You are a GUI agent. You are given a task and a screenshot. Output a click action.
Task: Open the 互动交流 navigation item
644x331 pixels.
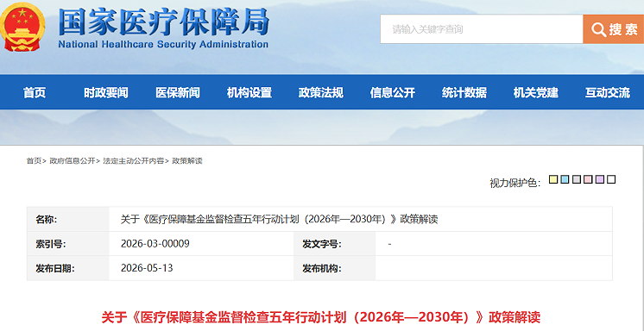pyautogui.click(x=607, y=93)
